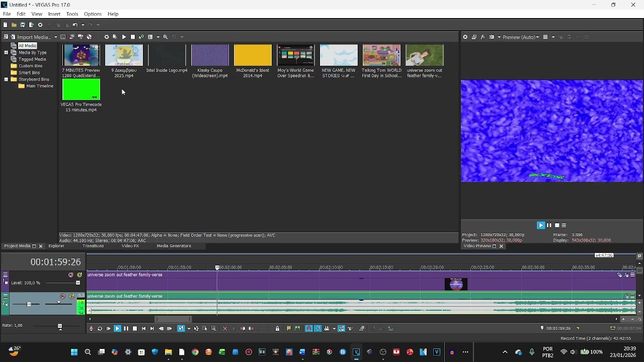
Task: Create a new project with New icon
Action: coord(5,25)
